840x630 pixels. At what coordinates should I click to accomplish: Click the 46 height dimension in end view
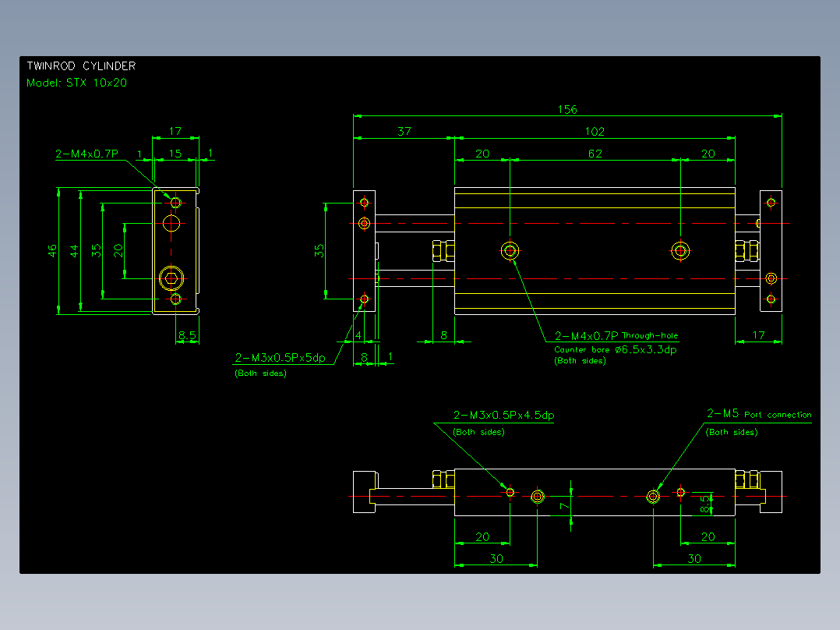(x=52, y=250)
